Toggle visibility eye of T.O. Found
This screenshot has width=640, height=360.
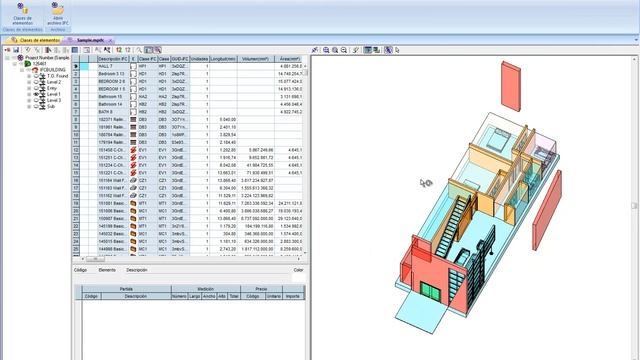pyautogui.click(x=36, y=76)
